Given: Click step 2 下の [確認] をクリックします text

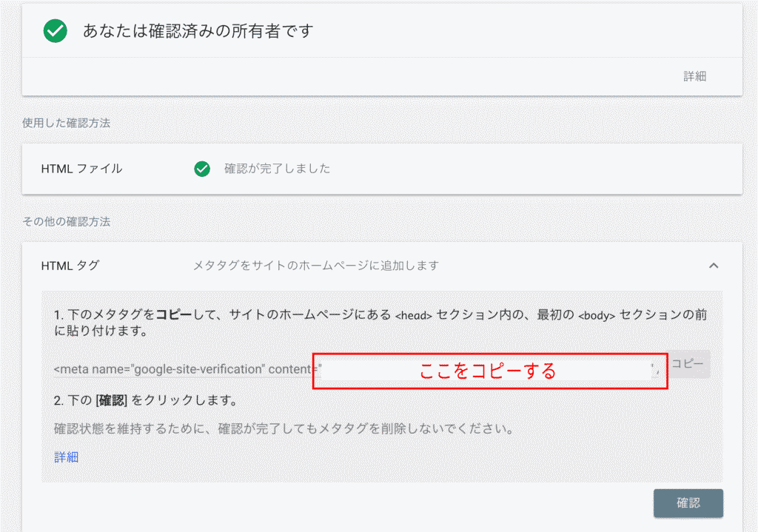Looking at the screenshot, I should [145, 401].
